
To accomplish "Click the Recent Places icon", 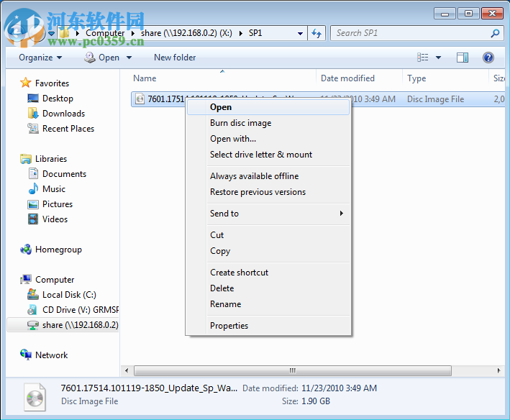I will pos(33,129).
